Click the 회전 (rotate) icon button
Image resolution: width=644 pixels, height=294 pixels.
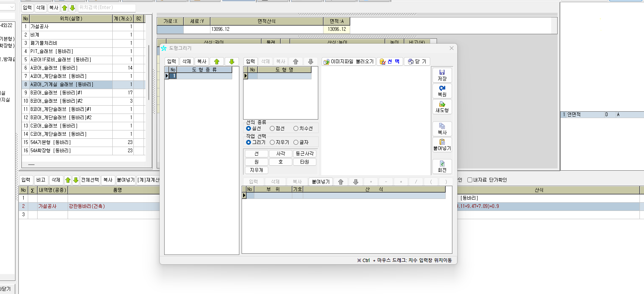[442, 167]
